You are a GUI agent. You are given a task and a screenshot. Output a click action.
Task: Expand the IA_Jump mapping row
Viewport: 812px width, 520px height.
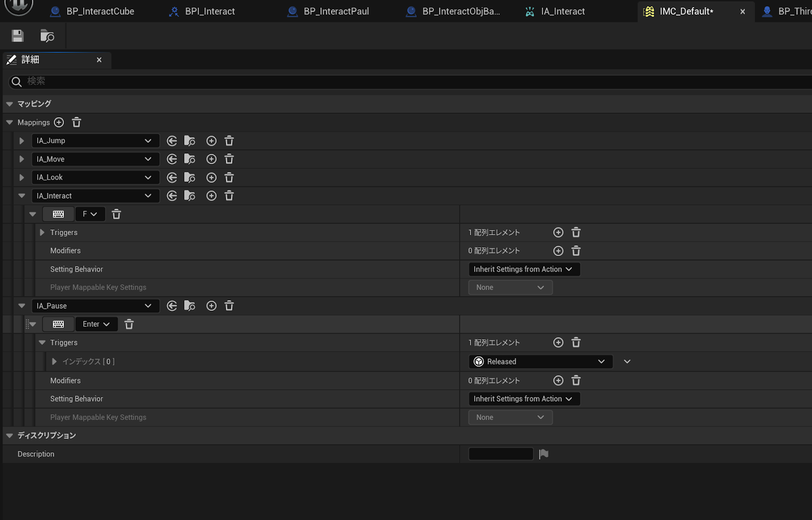(x=21, y=141)
